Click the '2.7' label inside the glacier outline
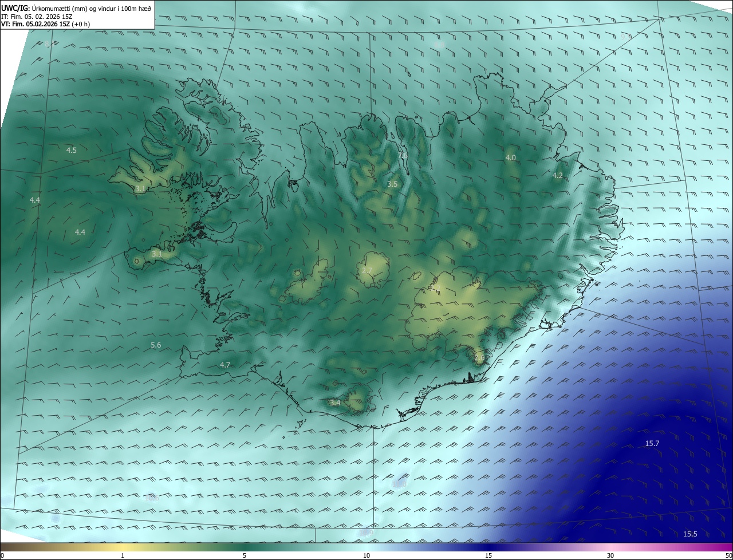This screenshot has height=560, width=733. coord(367,271)
